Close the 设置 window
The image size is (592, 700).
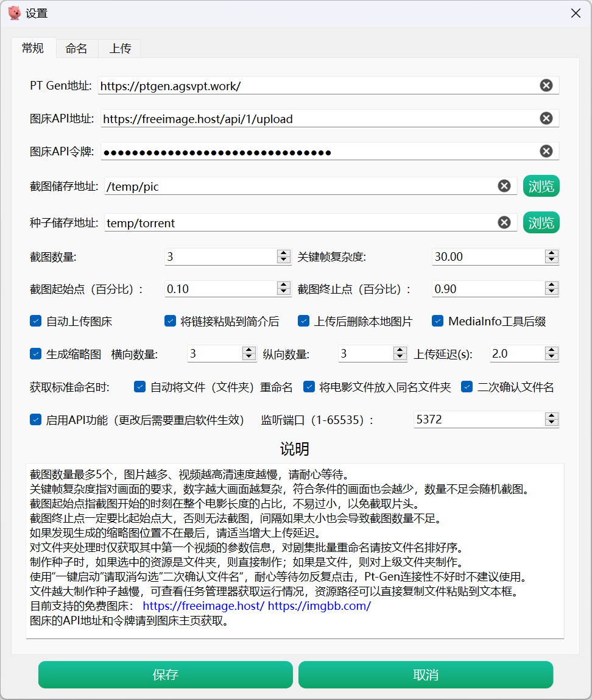[x=576, y=13]
